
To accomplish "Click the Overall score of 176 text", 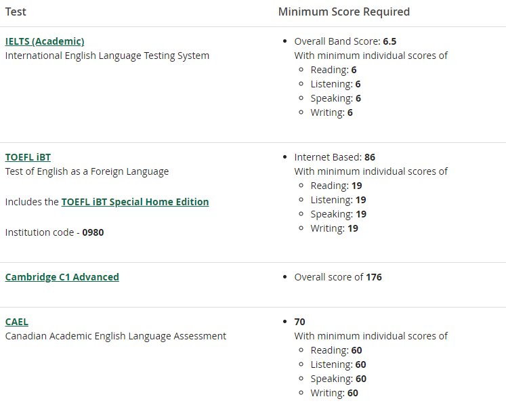I will coord(338,277).
